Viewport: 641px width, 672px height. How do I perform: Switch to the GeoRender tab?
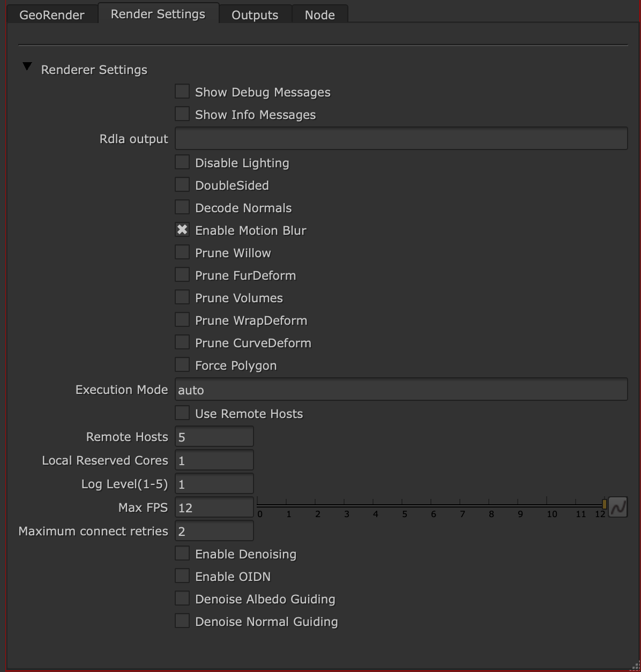[x=52, y=15]
